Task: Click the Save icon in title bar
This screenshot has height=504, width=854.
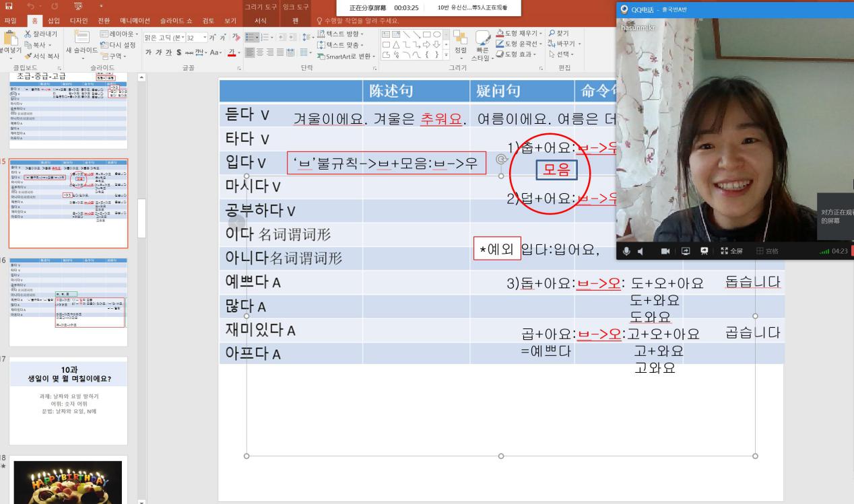Action: [9, 7]
